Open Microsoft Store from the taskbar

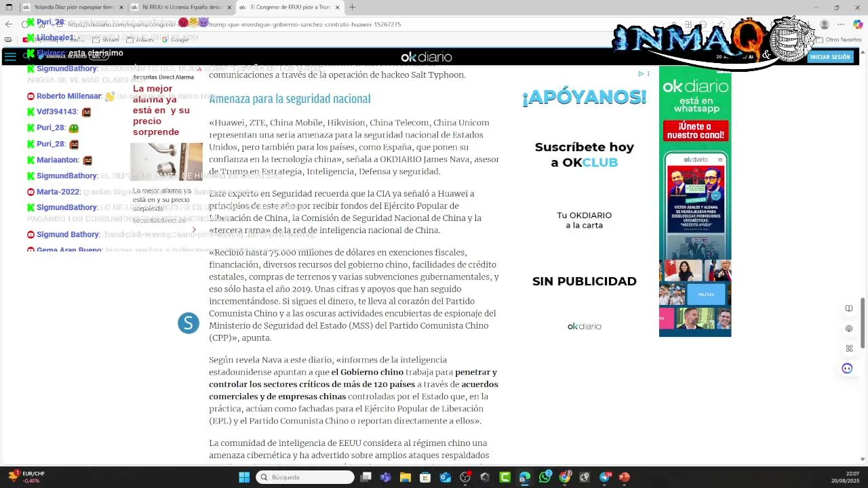[425, 477]
